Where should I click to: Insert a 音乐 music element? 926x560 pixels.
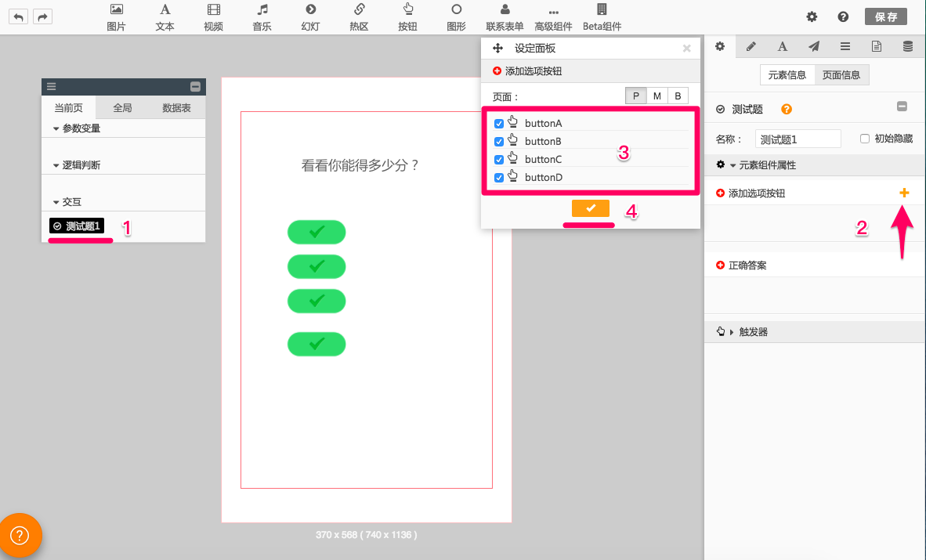pos(262,16)
